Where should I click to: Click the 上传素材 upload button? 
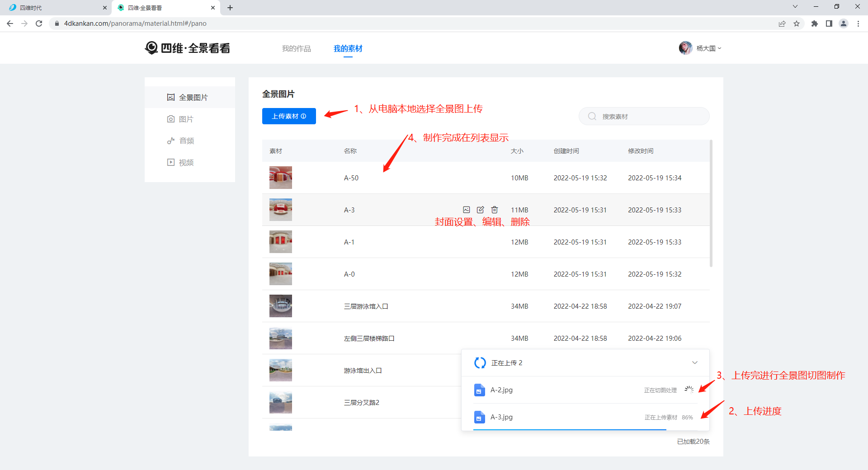click(x=289, y=116)
